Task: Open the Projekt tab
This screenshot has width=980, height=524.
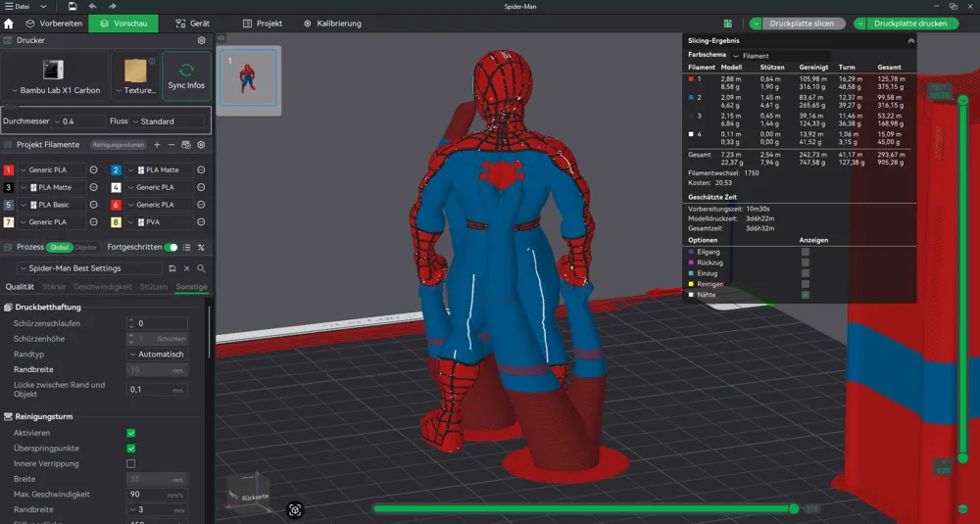Action: [263, 24]
